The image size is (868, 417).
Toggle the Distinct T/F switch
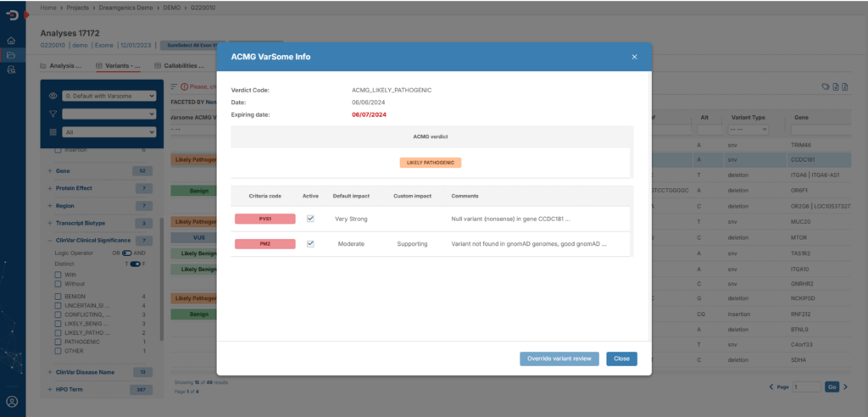[135, 264]
